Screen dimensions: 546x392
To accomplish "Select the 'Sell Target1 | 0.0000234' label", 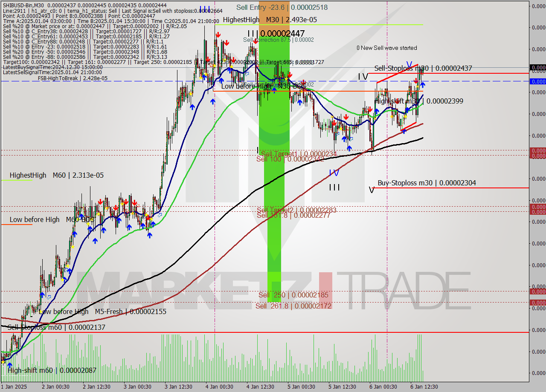I will click(299, 153).
